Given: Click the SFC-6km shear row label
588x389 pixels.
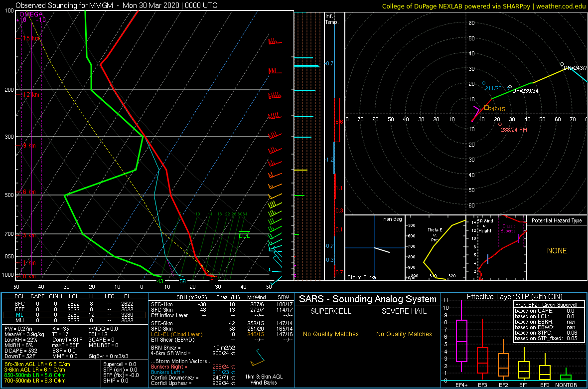Looking at the screenshot, I should coord(161,323).
